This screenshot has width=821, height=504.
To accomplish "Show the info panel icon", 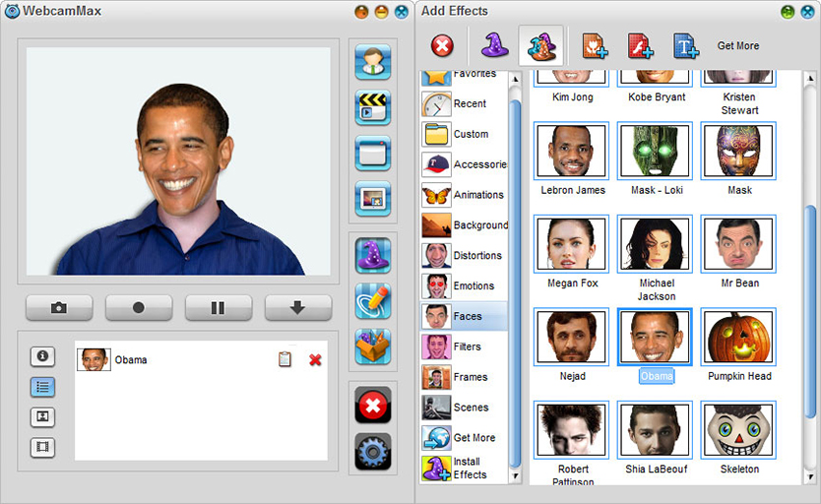I will click(x=42, y=356).
